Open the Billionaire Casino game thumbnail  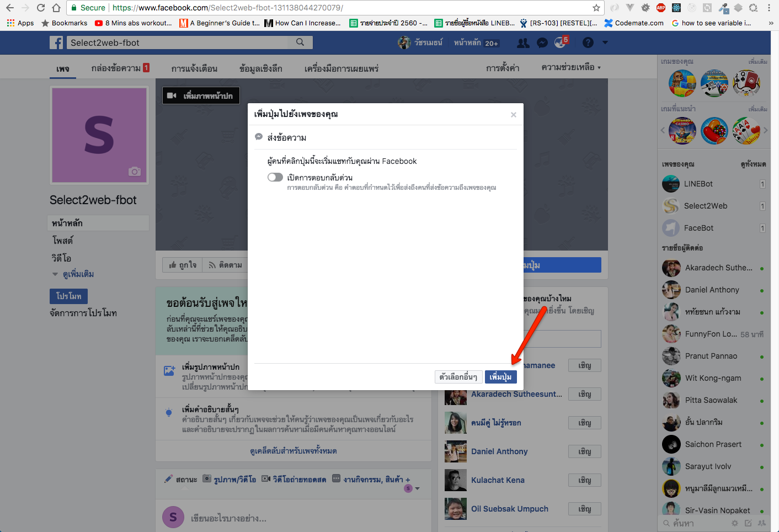682,131
